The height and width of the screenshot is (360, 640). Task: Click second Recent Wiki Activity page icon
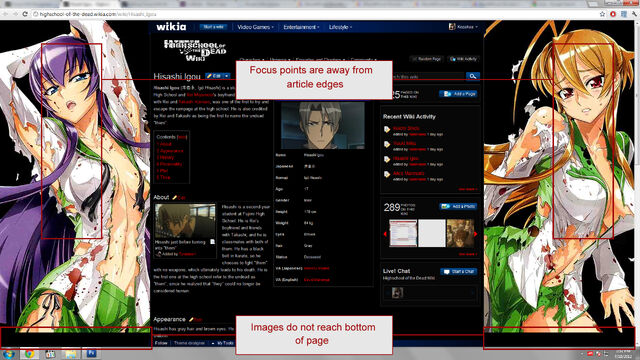(x=387, y=144)
